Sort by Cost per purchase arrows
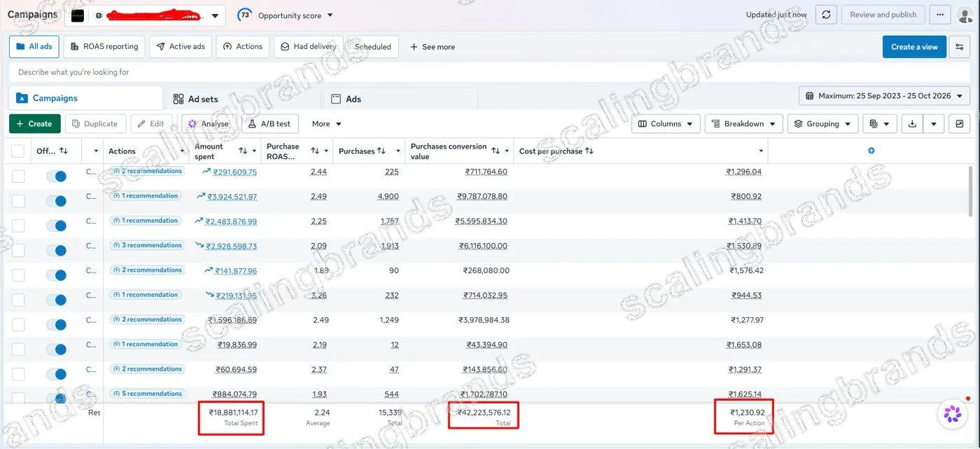The image size is (980, 449). pyautogui.click(x=589, y=151)
